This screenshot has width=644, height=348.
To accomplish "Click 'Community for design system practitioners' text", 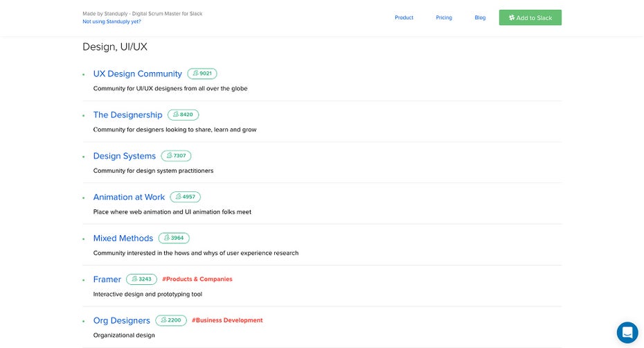I will tap(153, 171).
